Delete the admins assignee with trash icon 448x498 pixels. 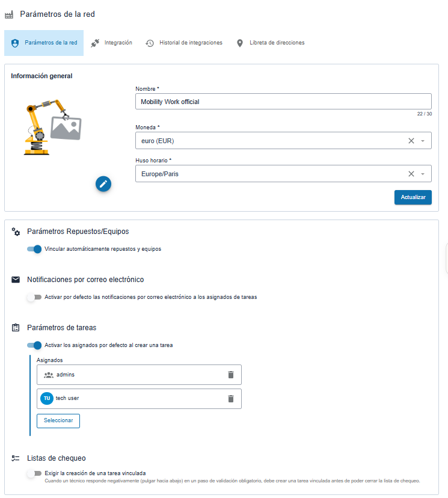click(231, 375)
